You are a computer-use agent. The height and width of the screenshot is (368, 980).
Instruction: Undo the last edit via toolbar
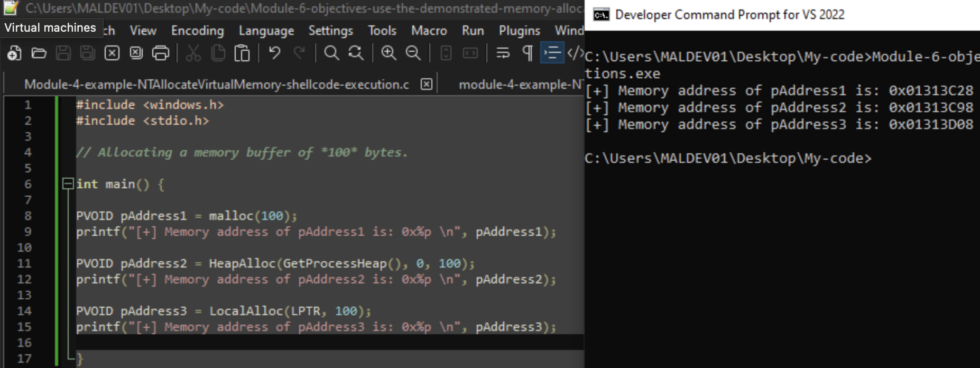tap(274, 53)
